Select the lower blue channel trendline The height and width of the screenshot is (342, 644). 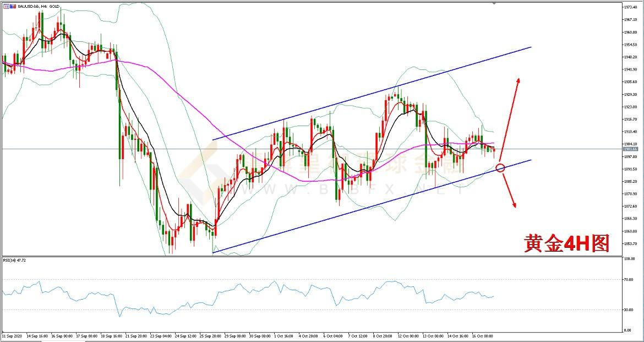point(372,205)
